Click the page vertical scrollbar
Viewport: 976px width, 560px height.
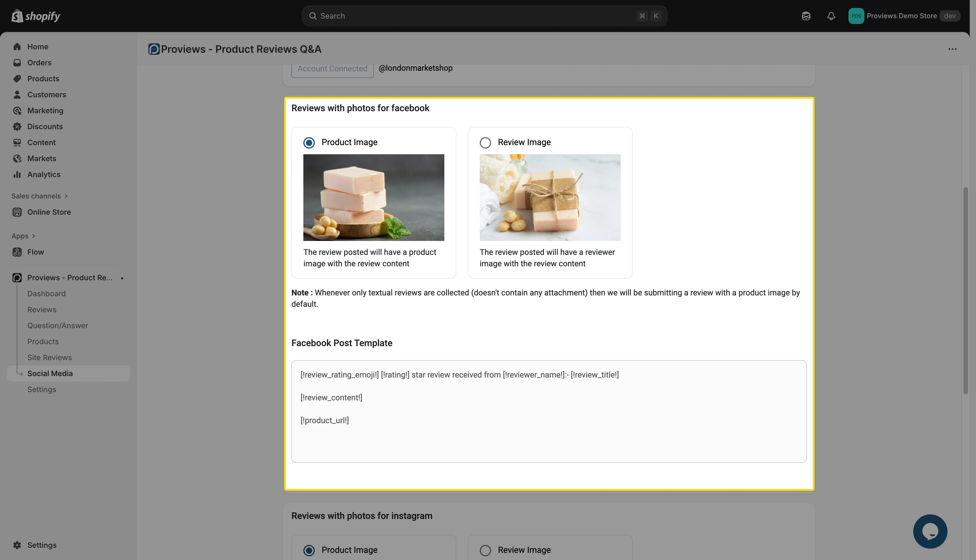pos(965,291)
